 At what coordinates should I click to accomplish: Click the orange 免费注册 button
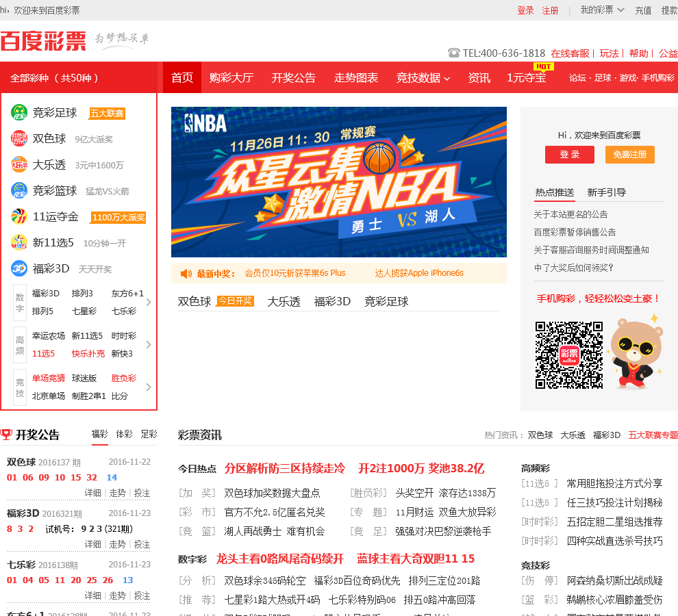(630, 155)
